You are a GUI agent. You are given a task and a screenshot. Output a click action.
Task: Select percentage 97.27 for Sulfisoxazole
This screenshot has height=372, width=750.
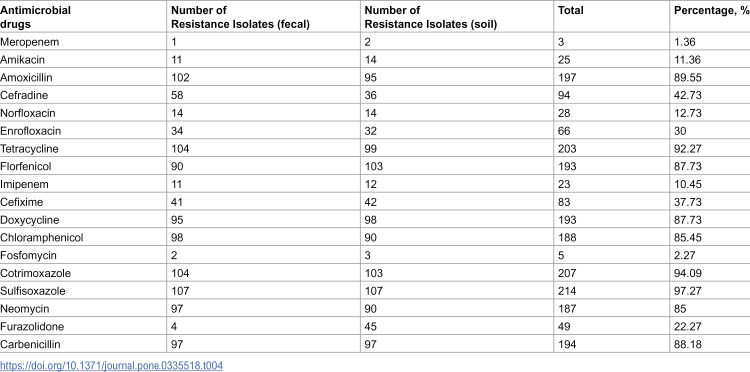coord(688,291)
